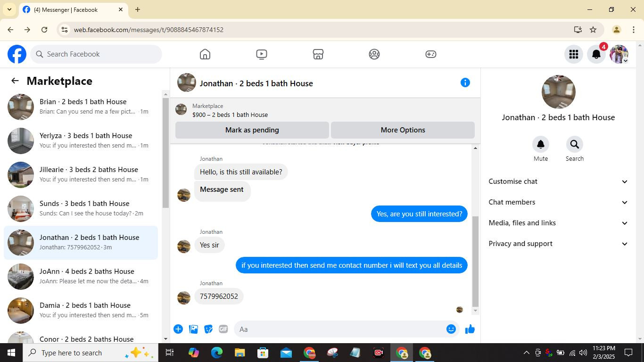Click the browser address bar URL
This screenshot has height=362, width=644.
pyautogui.click(x=149, y=30)
